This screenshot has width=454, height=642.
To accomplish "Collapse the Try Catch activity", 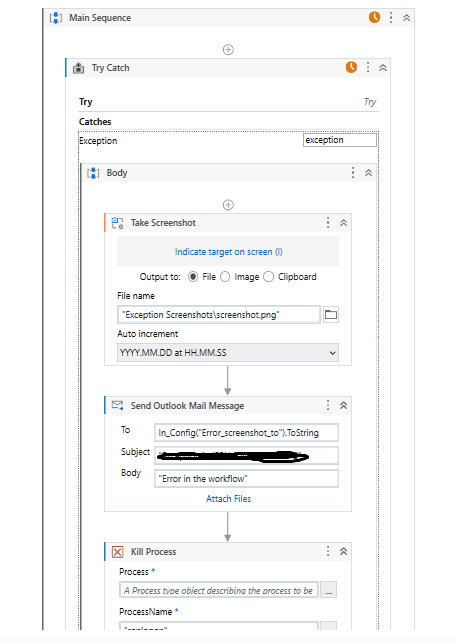I will point(383,68).
